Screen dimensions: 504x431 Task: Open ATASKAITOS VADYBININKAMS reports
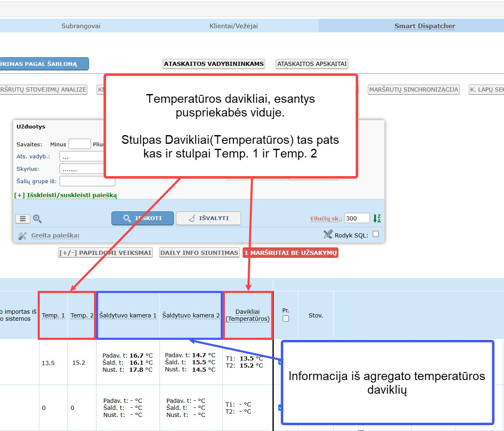tap(214, 64)
